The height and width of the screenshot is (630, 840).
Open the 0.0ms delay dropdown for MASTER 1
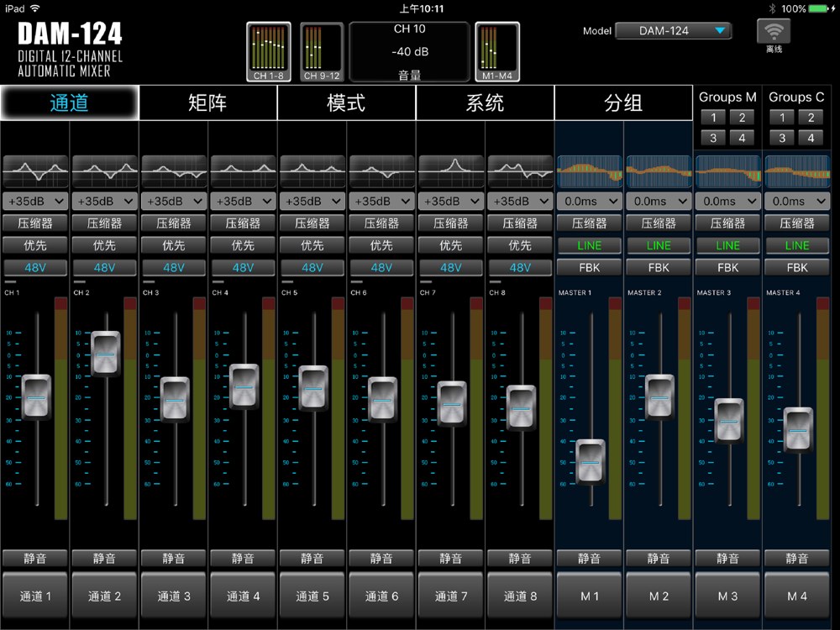click(x=590, y=202)
